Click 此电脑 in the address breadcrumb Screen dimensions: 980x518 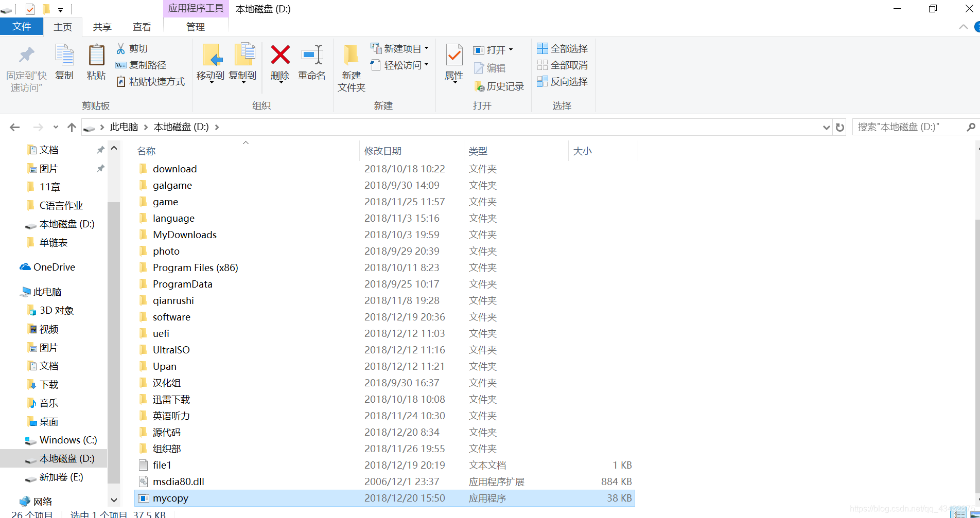click(124, 127)
